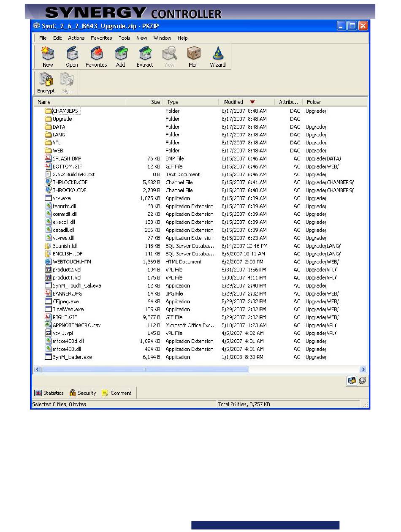The image size is (401, 532).
Task: Select the vtv 1.vpl file name
Action: click(x=63, y=333)
